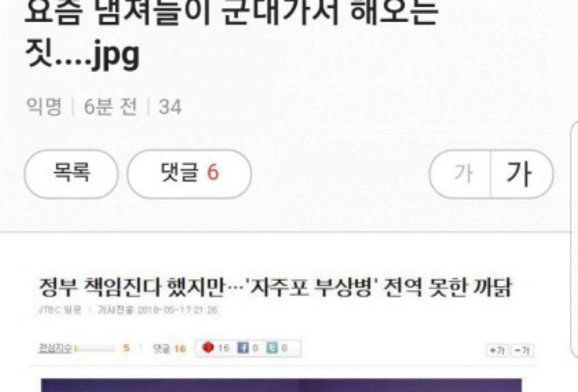Share the article via the Facebook icon
Viewport: 578px width, 392px height.
pos(242,348)
